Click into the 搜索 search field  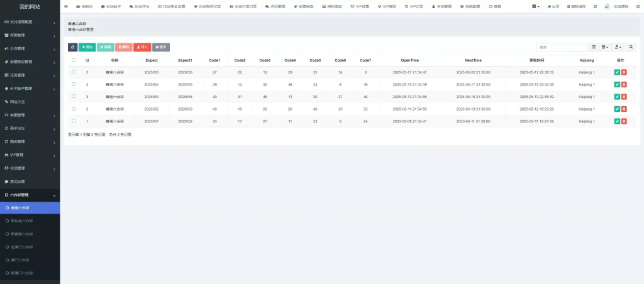coord(562,47)
